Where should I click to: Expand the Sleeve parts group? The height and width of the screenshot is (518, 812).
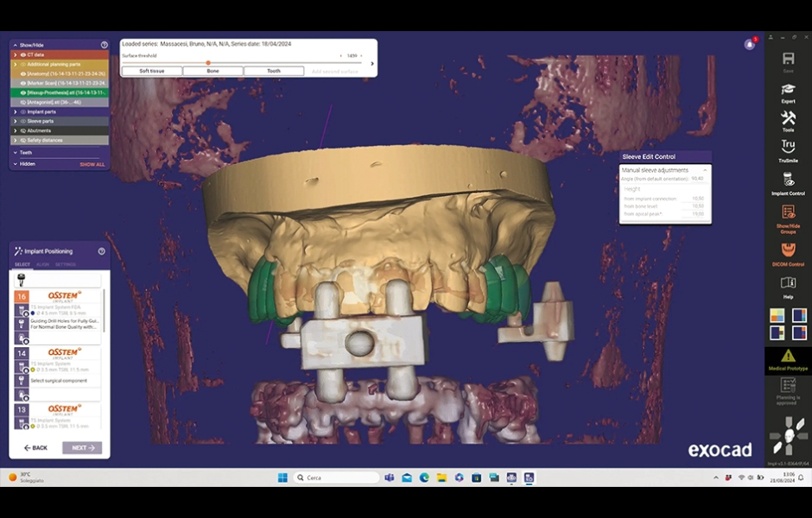16,121
